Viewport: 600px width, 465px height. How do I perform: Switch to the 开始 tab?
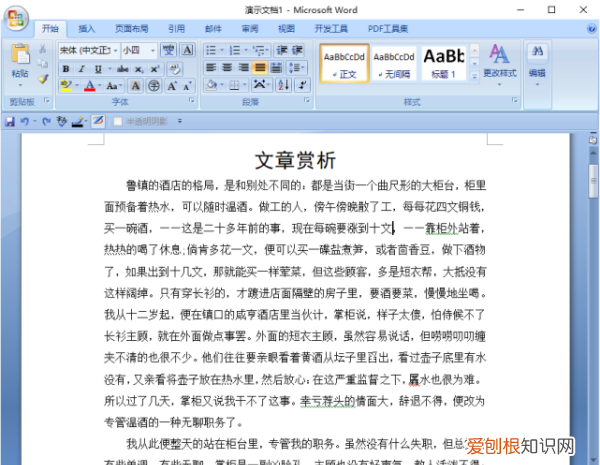click(50, 29)
